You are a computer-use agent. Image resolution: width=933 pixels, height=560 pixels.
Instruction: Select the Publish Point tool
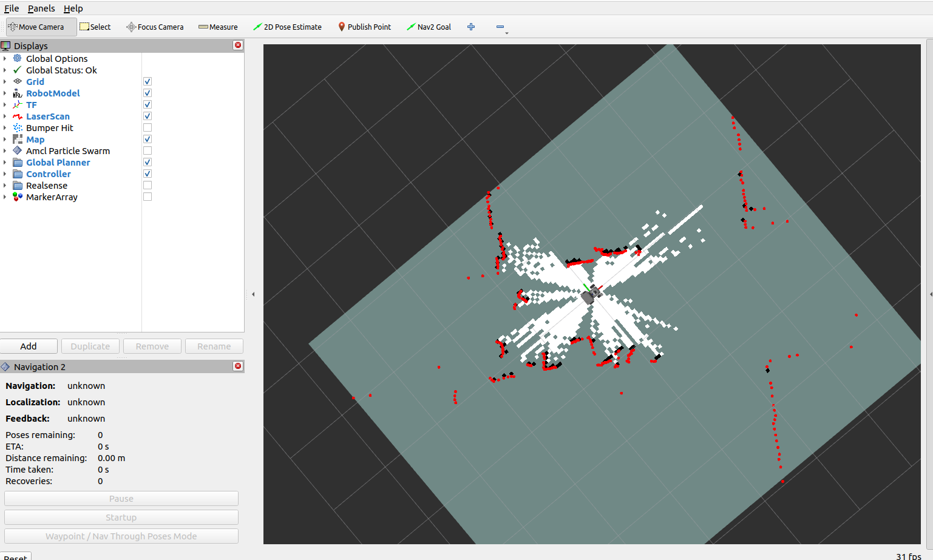tap(364, 27)
